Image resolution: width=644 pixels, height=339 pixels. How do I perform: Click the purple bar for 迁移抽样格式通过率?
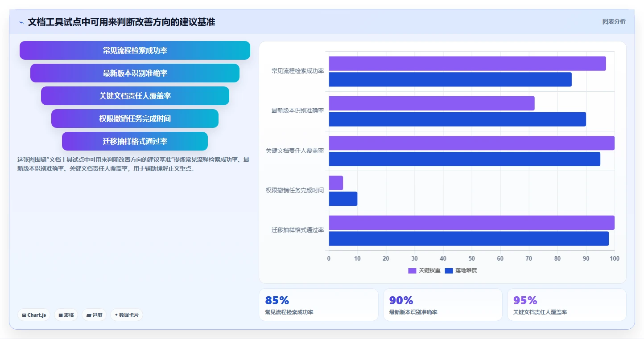pos(472,223)
